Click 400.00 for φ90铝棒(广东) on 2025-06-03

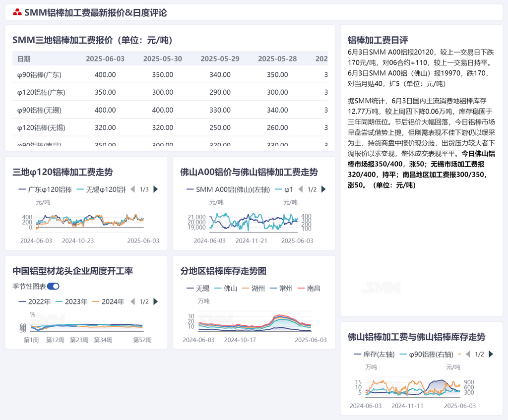(105, 75)
